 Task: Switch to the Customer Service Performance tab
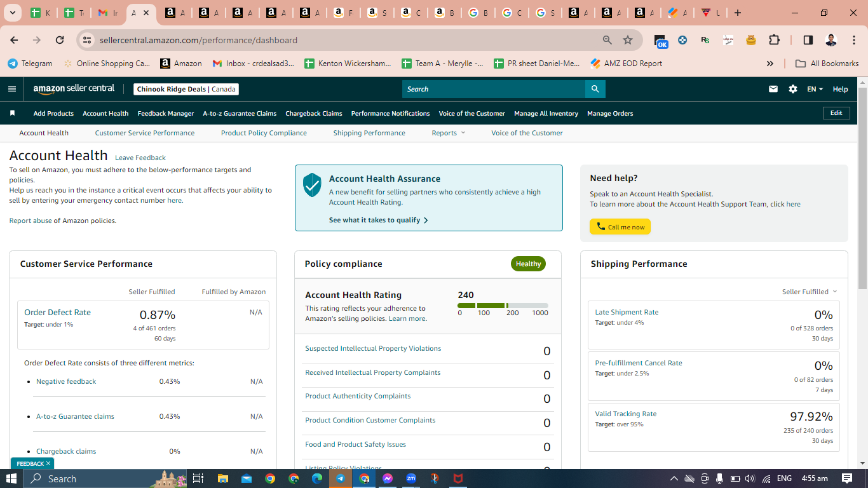point(145,133)
